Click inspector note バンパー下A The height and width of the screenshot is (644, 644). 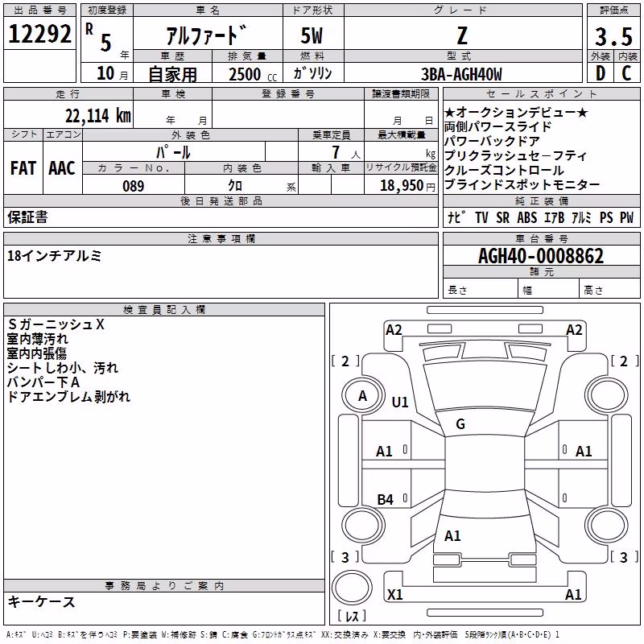43,382
